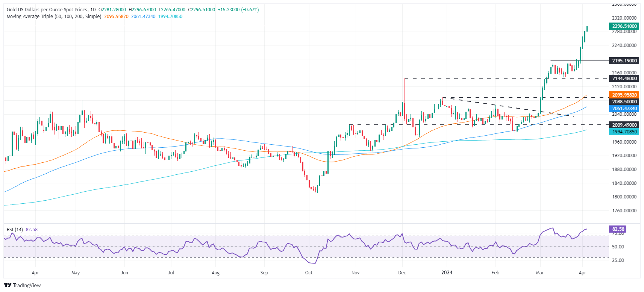Click the May label on time axis
This screenshot has height=292, width=644.
76,273
